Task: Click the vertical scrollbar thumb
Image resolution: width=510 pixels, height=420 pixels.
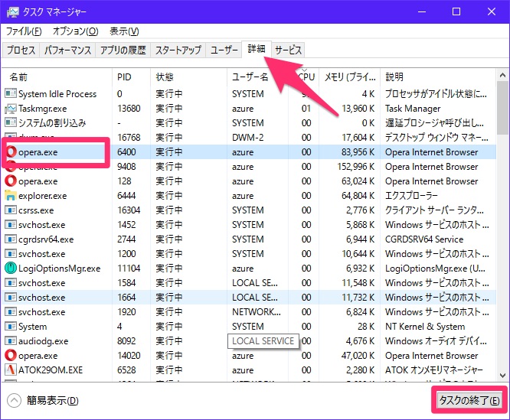Action: [502, 108]
